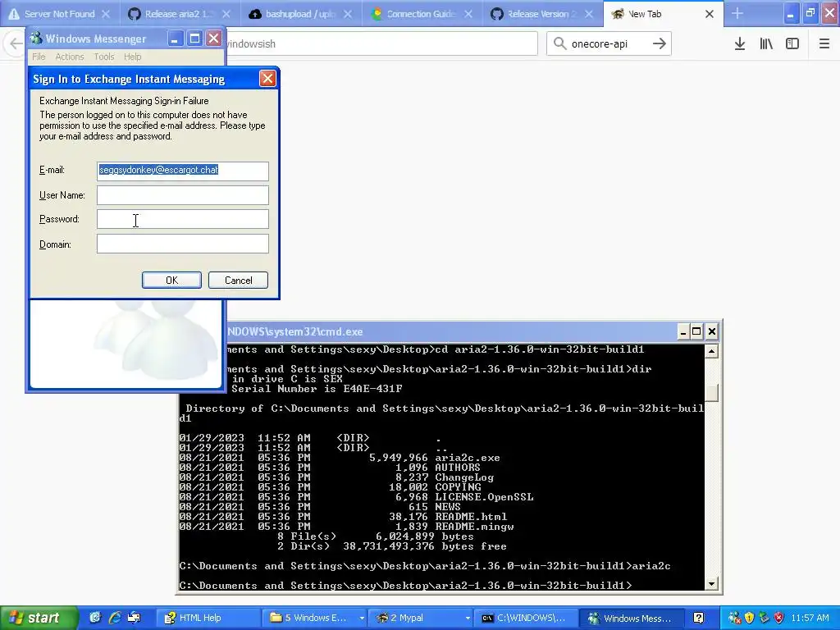Click the Domain input field
The height and width of the screenshot is (630, 840).
183,244
